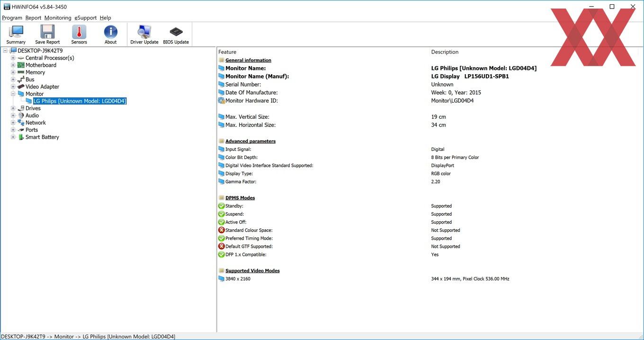Click the Network tree icon

click(21, 122)
